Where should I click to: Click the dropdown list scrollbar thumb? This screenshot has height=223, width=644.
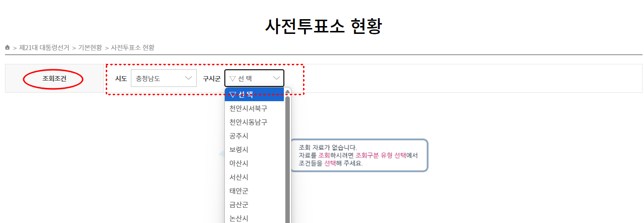pos(288,160)
